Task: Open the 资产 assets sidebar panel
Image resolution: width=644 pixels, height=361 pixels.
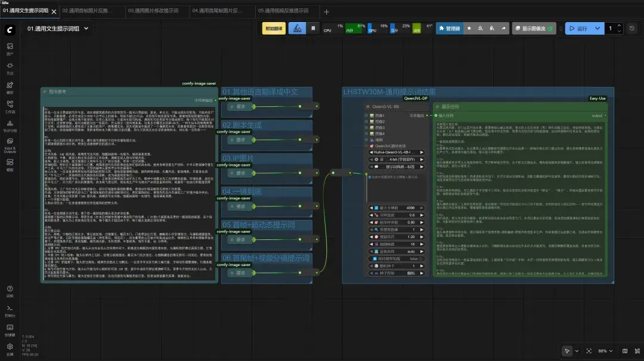Action: pyautogui.click(x=10, y=49)
